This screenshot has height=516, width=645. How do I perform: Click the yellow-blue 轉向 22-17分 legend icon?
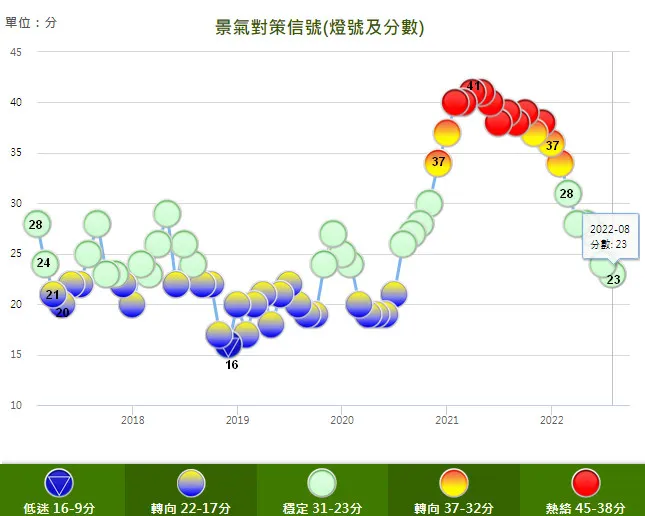[191, 483]
